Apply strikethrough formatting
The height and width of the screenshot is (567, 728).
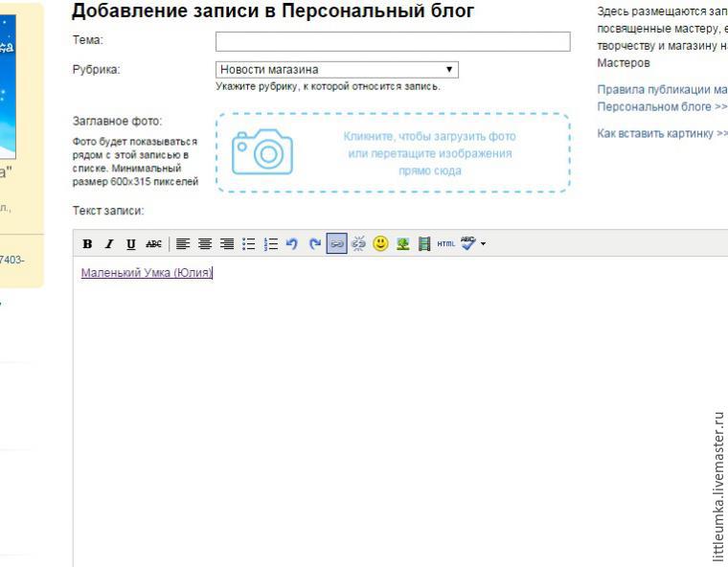[x=151, y=244]
